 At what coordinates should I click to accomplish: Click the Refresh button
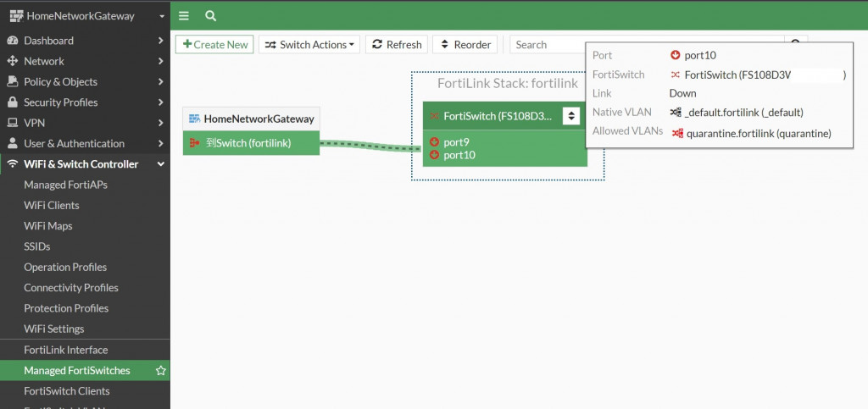[x=397, y=45]
